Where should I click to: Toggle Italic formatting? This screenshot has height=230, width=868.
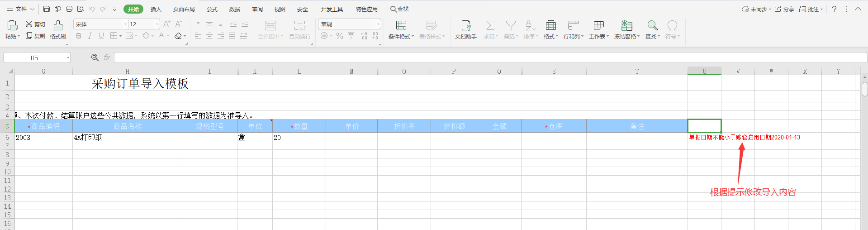(90, 36)
